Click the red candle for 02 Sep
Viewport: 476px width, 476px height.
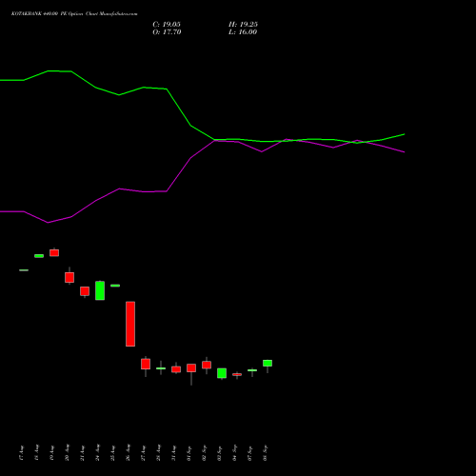pyautogui.click(x=207, y=365)
